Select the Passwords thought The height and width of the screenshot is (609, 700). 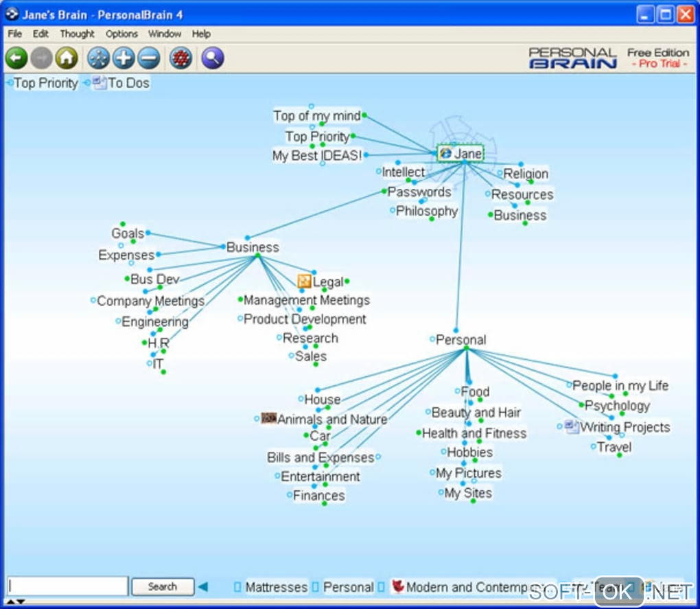coord(419,192)
